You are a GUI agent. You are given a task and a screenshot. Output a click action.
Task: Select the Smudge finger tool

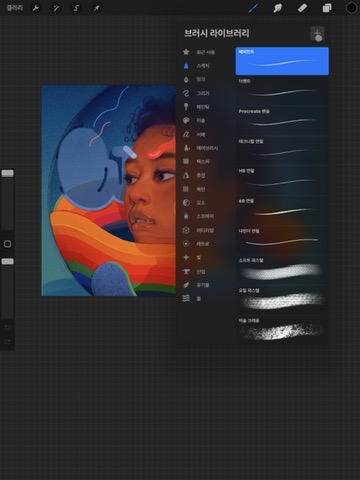(278, 8)
